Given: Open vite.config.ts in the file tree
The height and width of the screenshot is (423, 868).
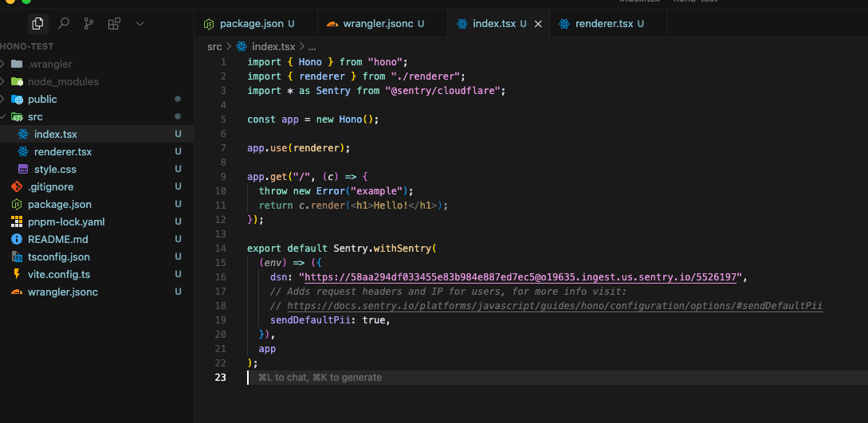Looking at the screenshot, I should [97, 274].
